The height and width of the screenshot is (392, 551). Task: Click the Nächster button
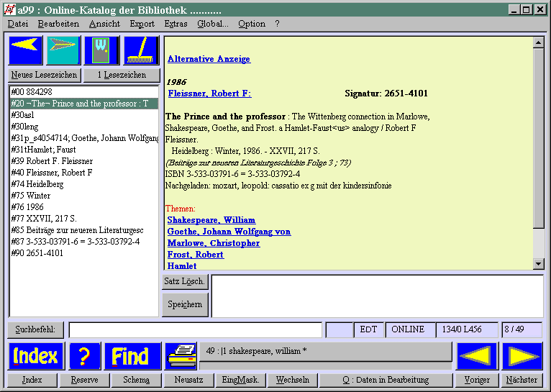pyautogui.click(x=522, y=380)
